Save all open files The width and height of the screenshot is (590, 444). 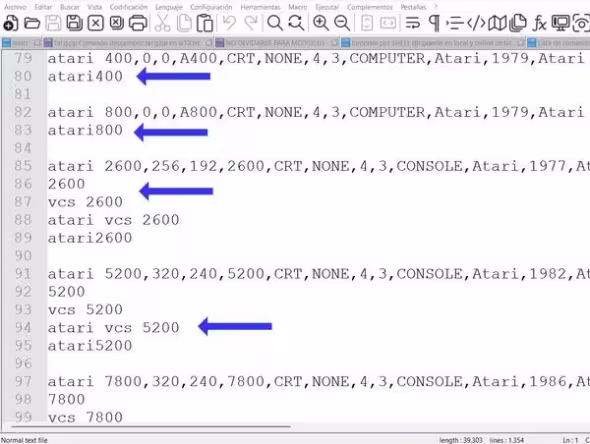click(74, 23)
